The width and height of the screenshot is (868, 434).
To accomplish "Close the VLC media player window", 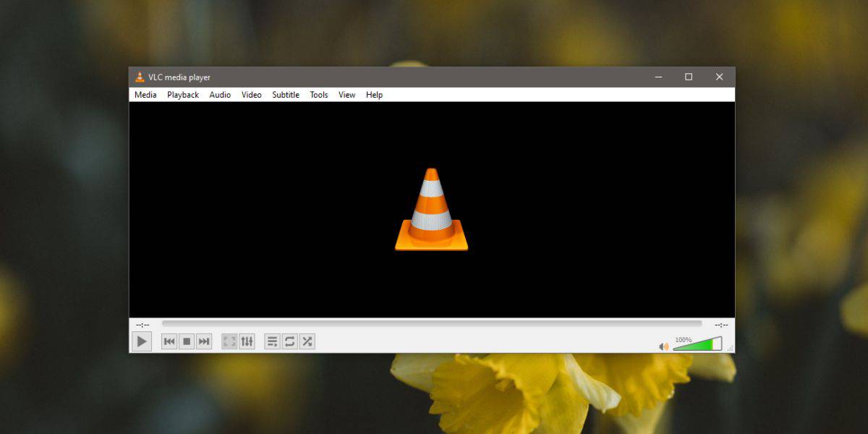I will (x=719, y=77).
